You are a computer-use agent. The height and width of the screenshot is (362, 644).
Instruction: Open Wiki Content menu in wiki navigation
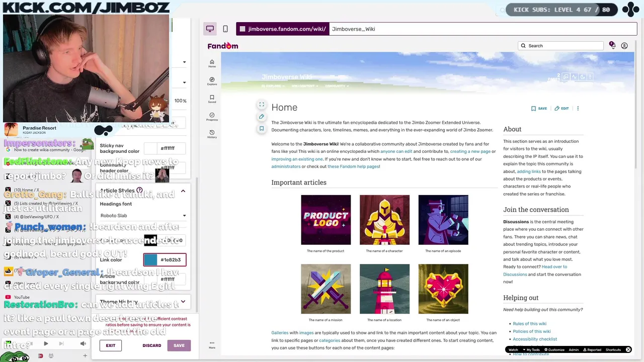[304, 86]
